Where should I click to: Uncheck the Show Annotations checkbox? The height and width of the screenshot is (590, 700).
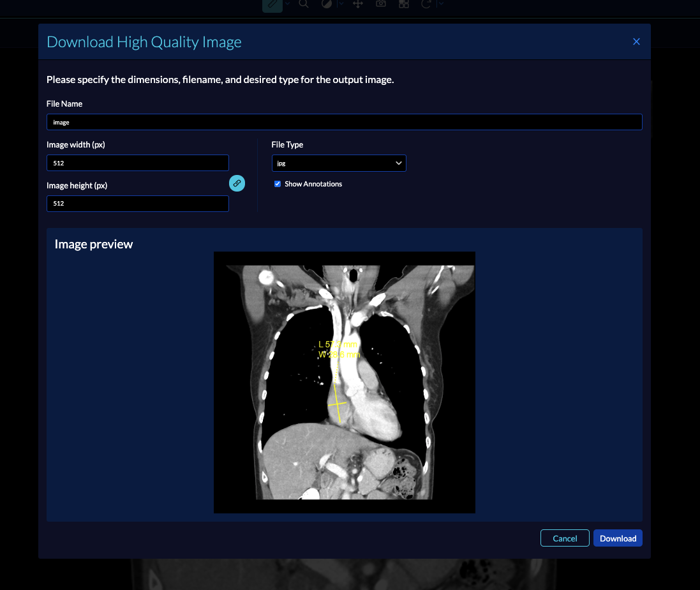(278, 184)
